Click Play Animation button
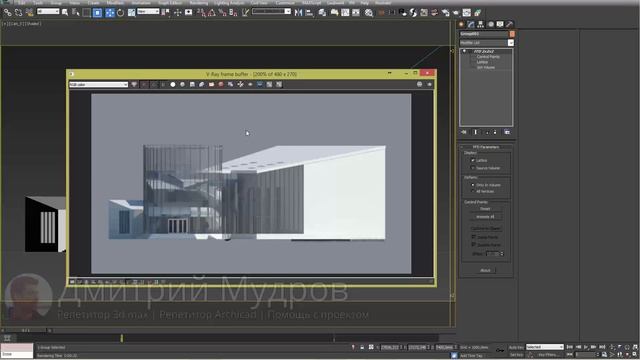The width and height of the screenshot is (640, 360). click(x=586, y=347)
